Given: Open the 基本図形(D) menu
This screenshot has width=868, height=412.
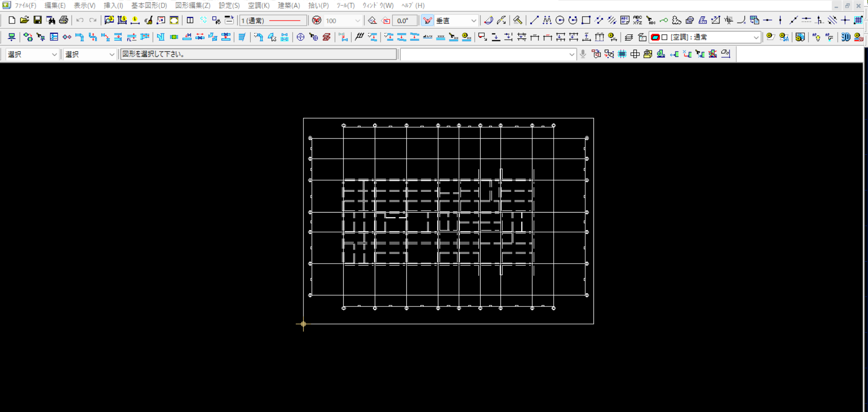Looking at the screenshot, I should click(x=149, y=5).
